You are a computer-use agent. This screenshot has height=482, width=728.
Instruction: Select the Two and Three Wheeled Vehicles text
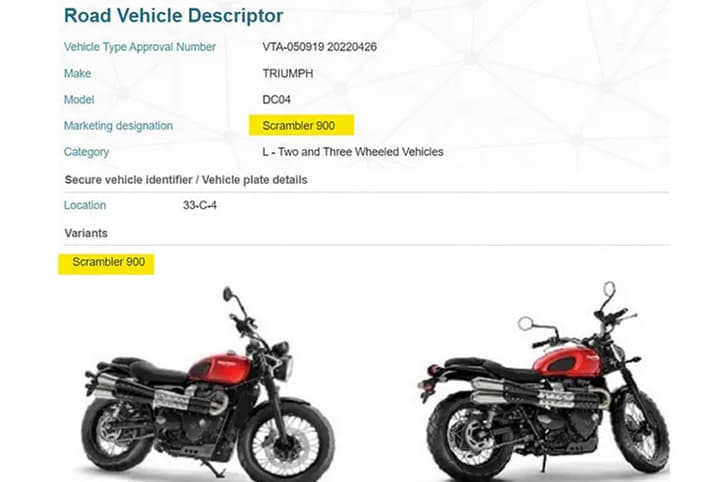tap(361, 152)
